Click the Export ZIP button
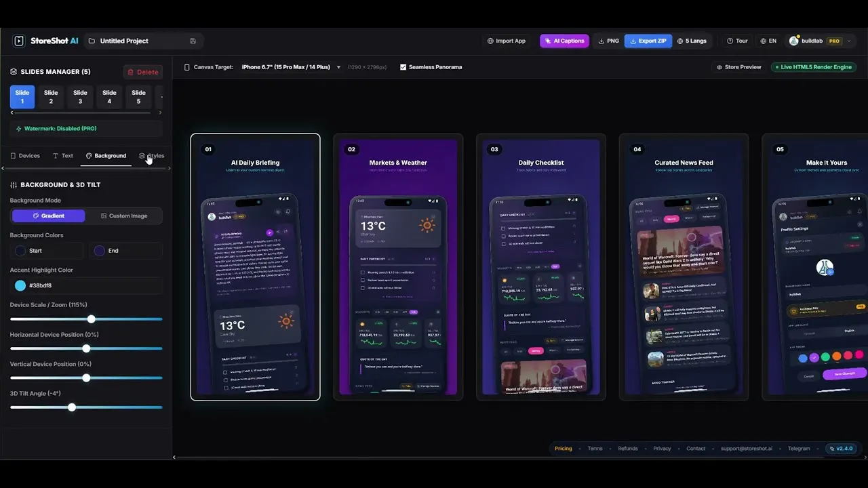 pyautogui.click(x=648, y=41)
